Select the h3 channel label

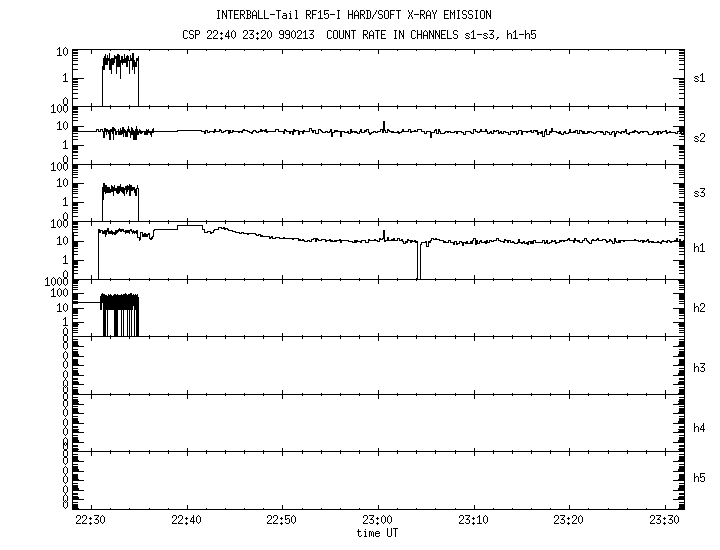click(700, 368)
